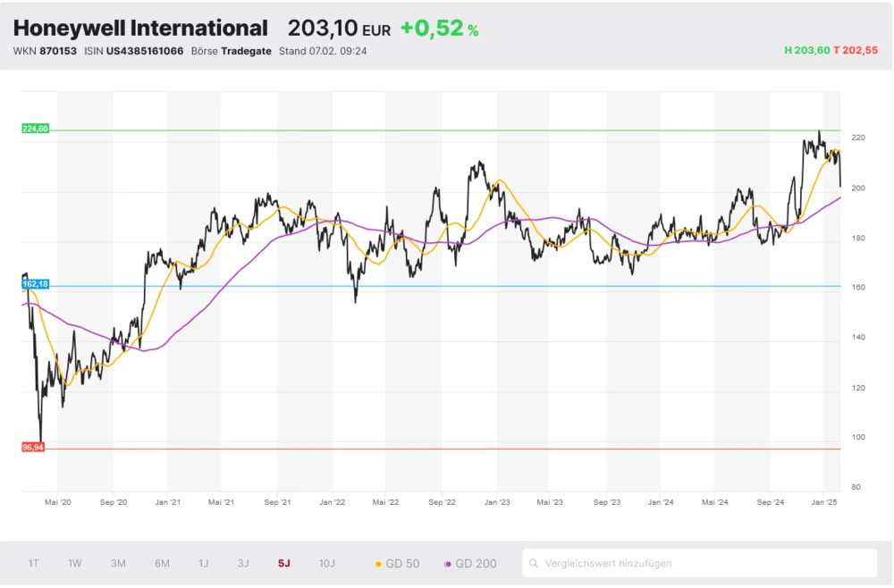Screen dimensions: 894x588
Task: Click the magnifier icon in the comparison search
Action: click(x=534, y=564)
